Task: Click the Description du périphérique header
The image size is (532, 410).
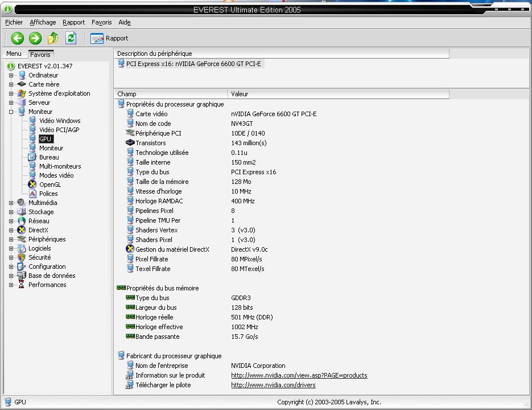Action: click(x=282, y=54)
